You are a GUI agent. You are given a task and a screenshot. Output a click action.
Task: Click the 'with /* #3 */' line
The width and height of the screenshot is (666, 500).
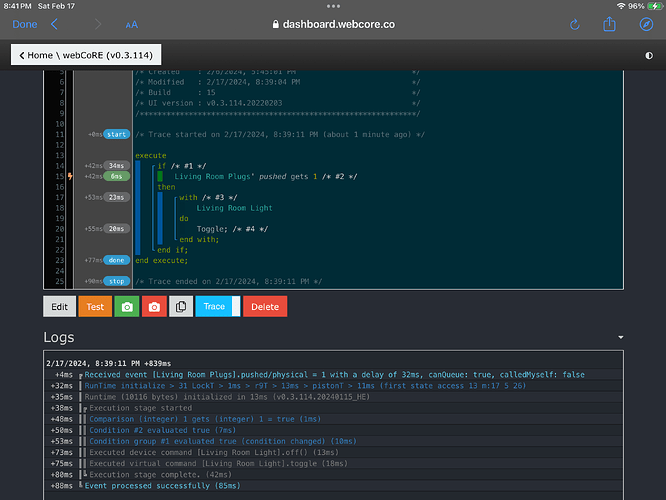coord(208,198)
